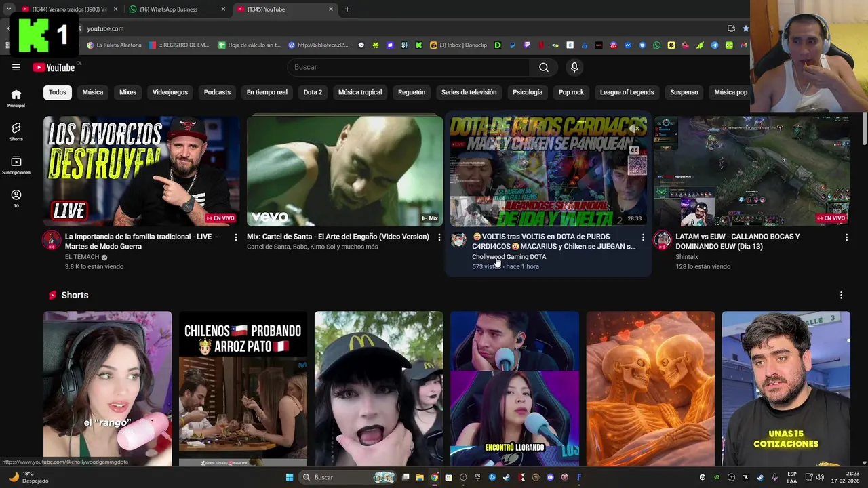This screenshot has width=868, height=488.
Task: Open Shorts section more options menu
Action: point(841,296)
